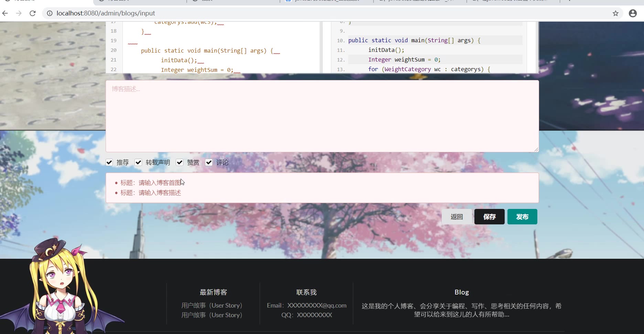
Task: Click the 联系我 footer heading
Action: 307,292
